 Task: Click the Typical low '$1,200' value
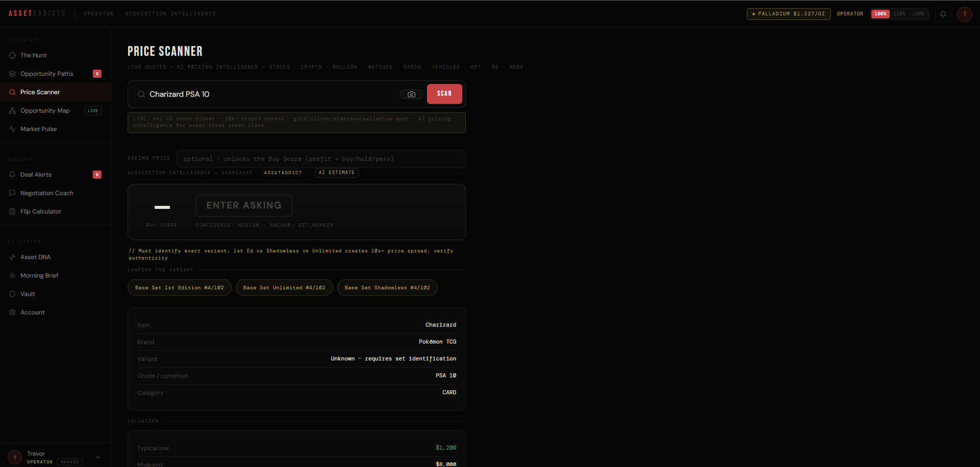(446, 448)
